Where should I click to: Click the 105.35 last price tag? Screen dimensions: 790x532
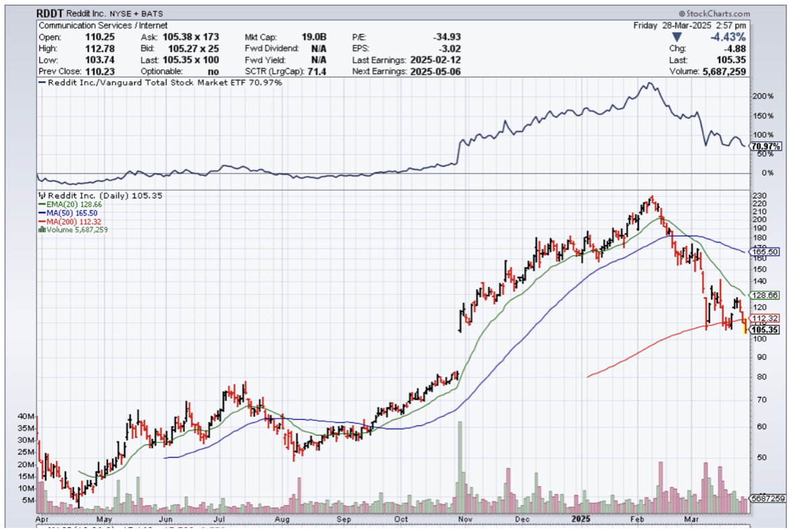pos(765,329)
